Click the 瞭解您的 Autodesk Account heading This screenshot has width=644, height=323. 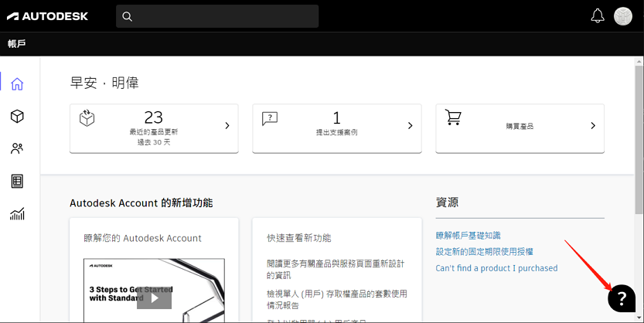[x=142, y=238]
